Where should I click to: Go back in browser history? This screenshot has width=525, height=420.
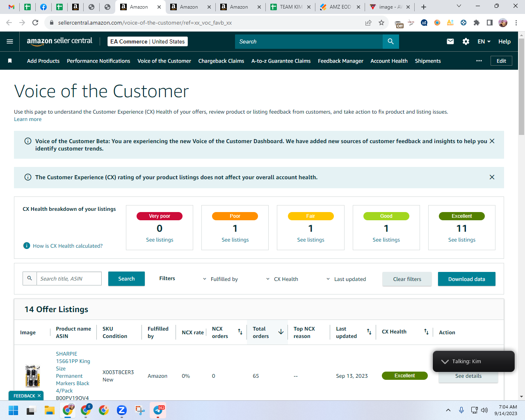pos(9,23)
